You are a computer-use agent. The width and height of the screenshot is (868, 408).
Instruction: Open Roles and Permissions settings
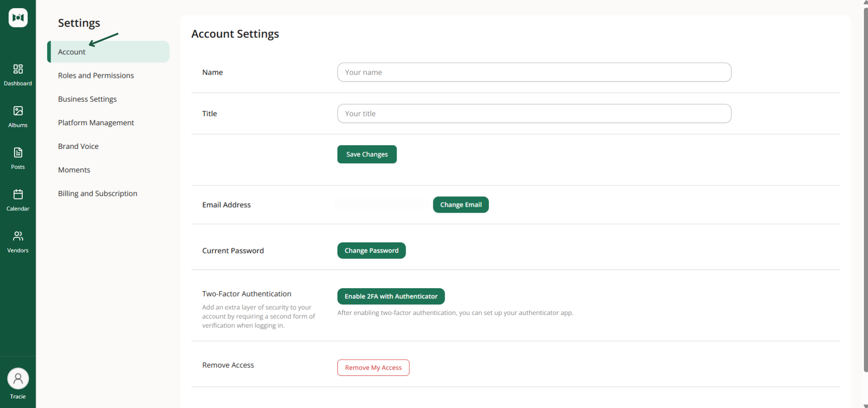point(96,76)
